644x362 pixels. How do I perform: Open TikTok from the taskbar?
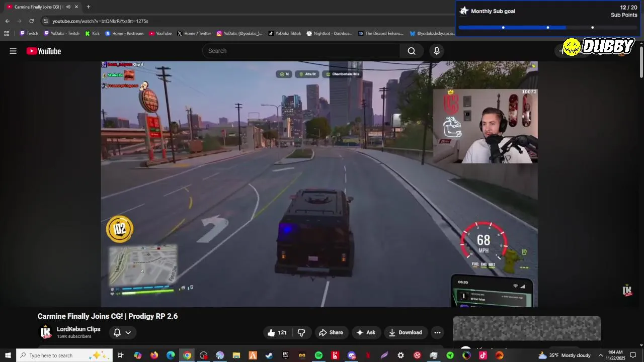click(483, 355)
